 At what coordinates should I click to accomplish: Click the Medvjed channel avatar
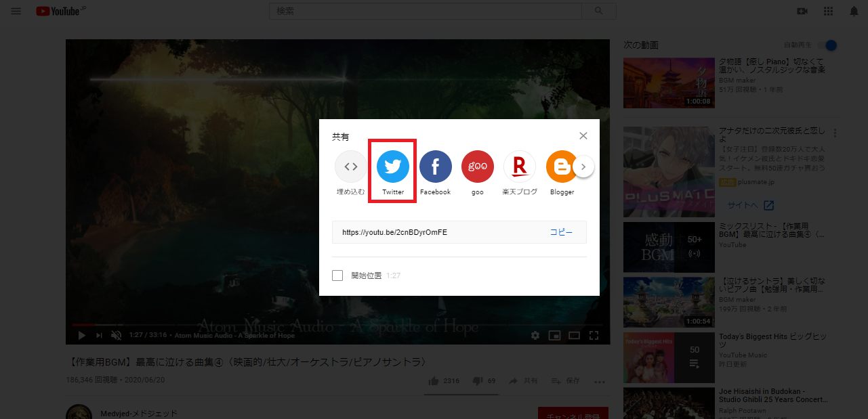pos(79,413)
